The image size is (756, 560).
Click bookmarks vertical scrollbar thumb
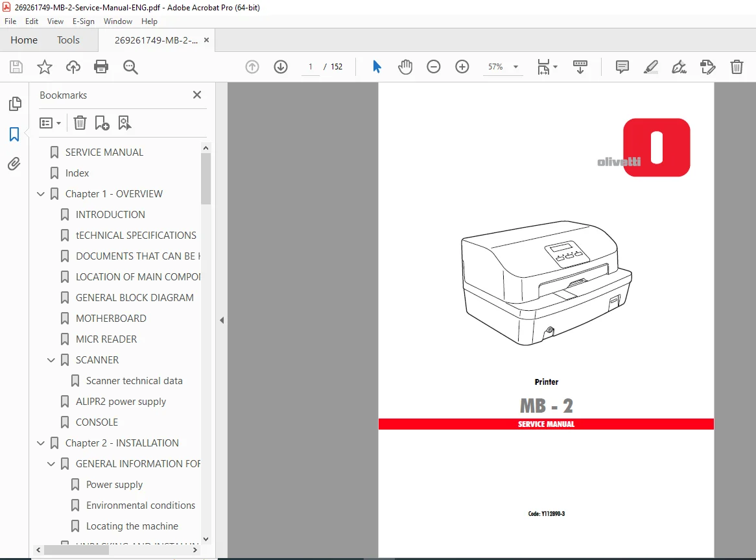(206, 178)
